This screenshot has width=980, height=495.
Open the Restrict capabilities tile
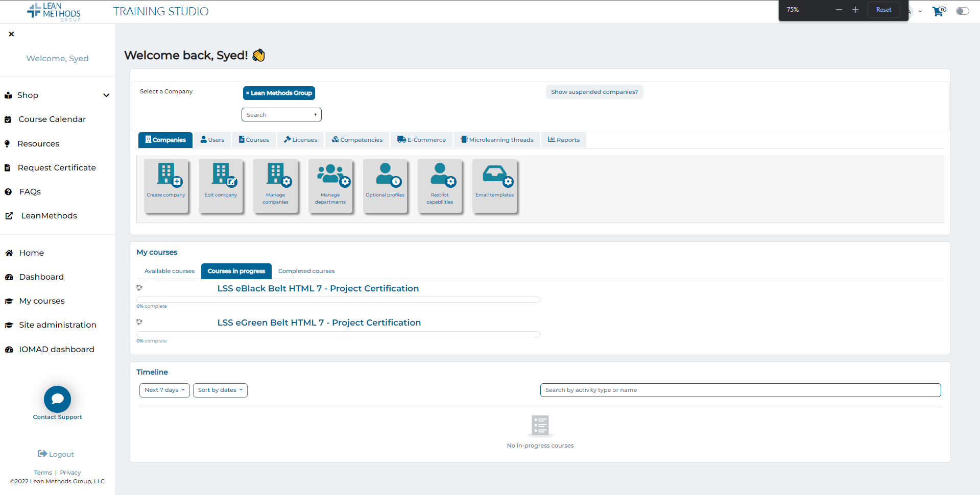coord(440,185)
